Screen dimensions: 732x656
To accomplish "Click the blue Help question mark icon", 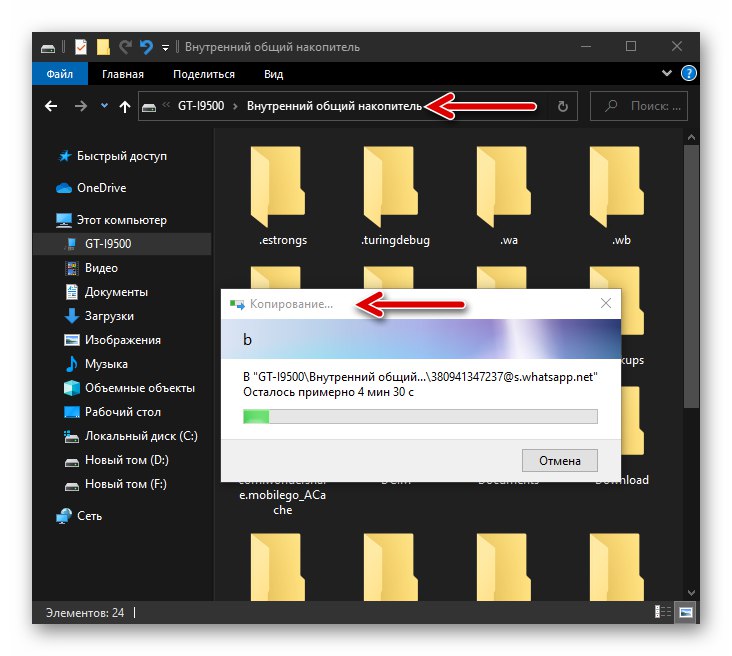I will [x=689, y=73].
